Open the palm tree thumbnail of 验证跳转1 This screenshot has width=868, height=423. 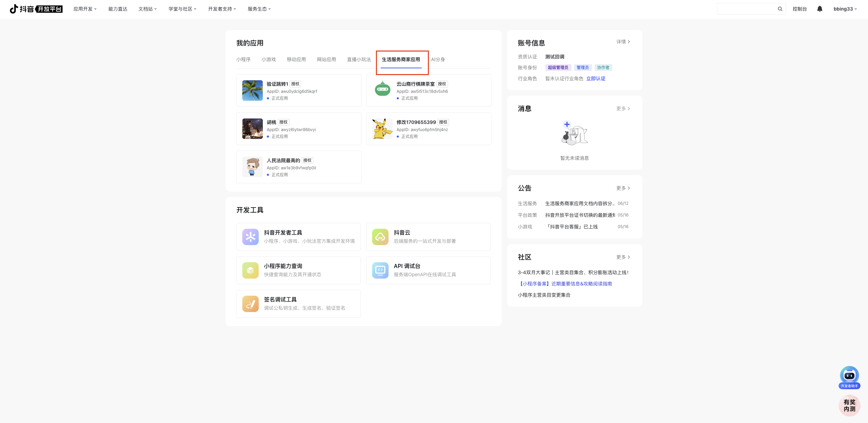[253, 90]
